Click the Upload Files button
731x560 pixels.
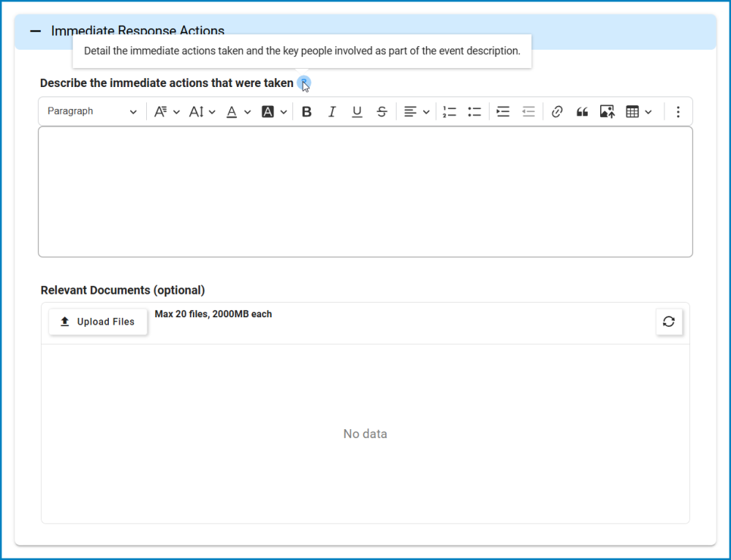[x=98, y=322]
